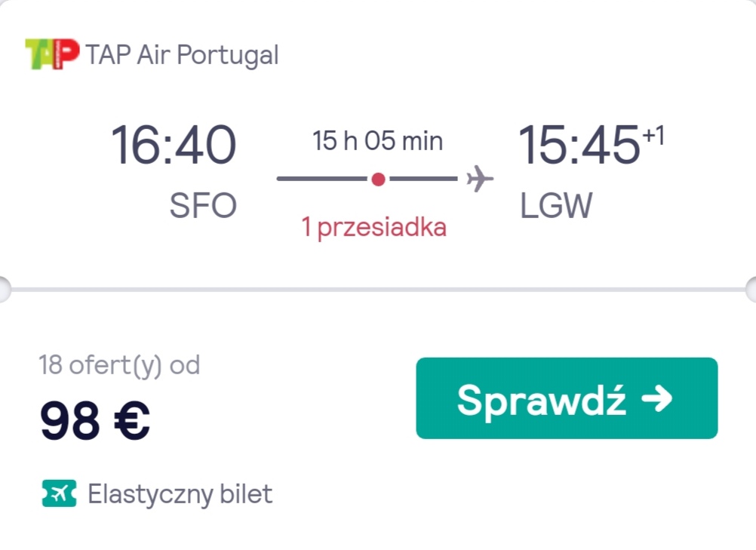Click the TAP Air Portugal logo
Image resolution: width=756 pixels, height=550 pixels.
(52, 54)
